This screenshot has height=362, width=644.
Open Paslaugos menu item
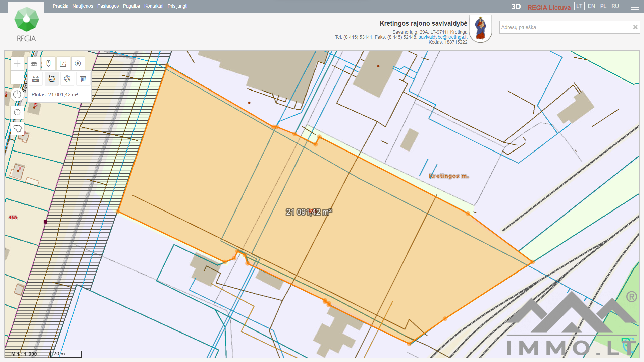[108, 6]
